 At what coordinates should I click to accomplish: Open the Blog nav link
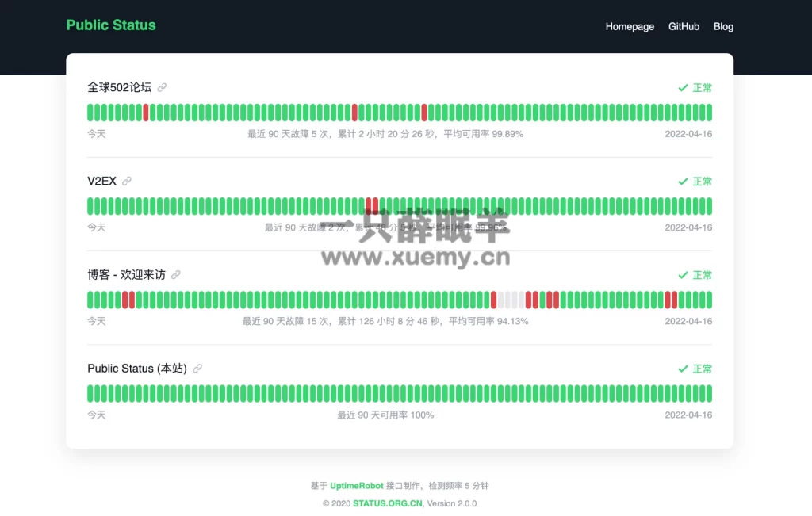(723, 26)
